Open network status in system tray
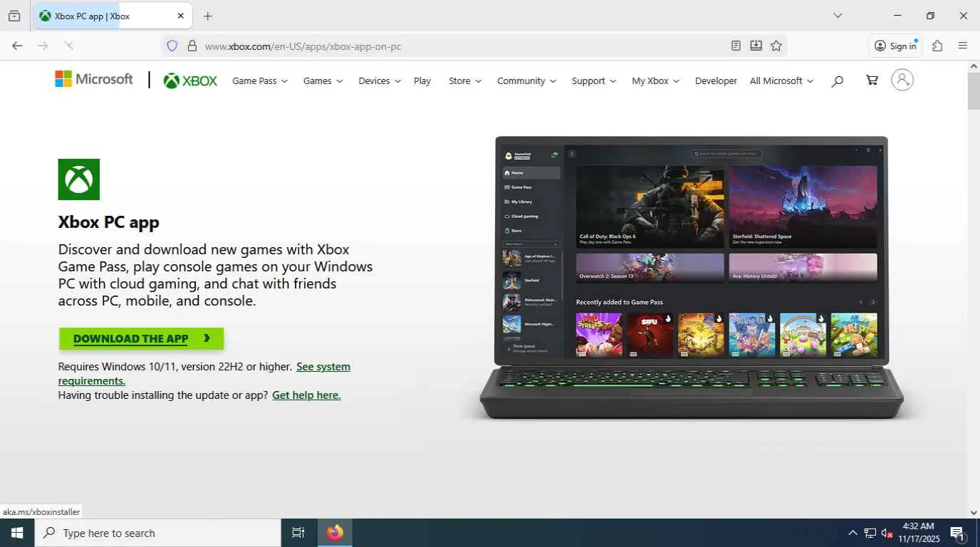The height and width of the screenshot is (547, 980). (x=870, y=533)
